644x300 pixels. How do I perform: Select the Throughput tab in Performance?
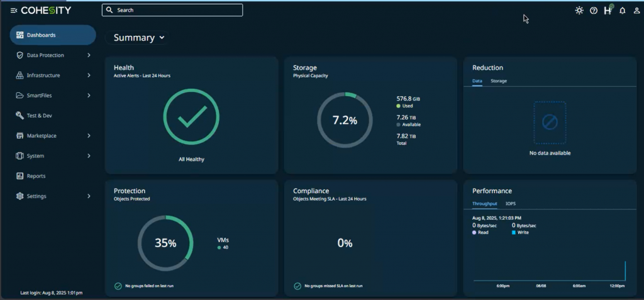484,204
